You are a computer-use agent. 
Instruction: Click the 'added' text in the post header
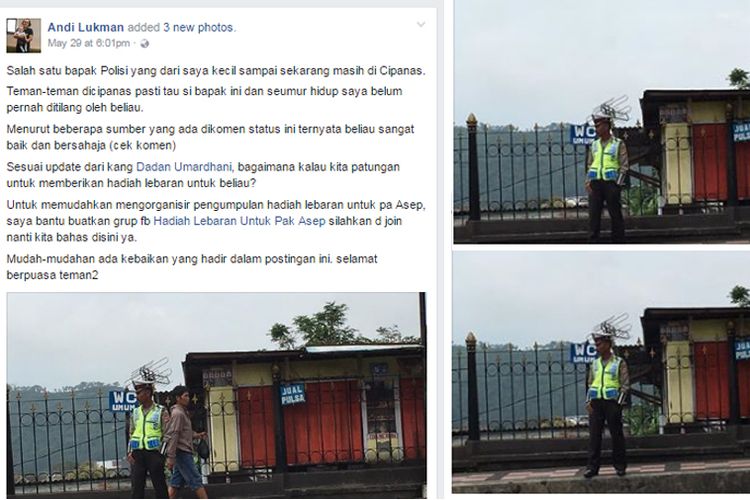[x=143, y=28]
